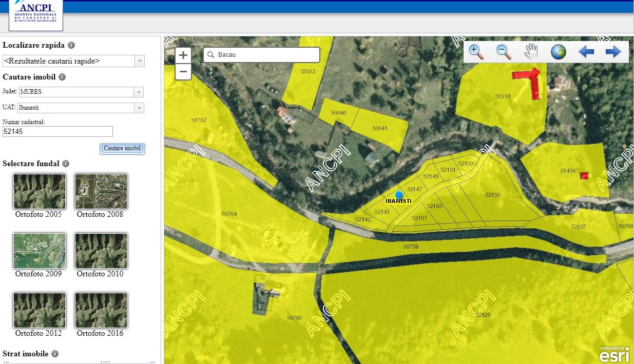This screenshot has width=634, height=364.
Task: Select the zoom in magnifier tool
Action: pyautogui.click(x=476, y=52)
